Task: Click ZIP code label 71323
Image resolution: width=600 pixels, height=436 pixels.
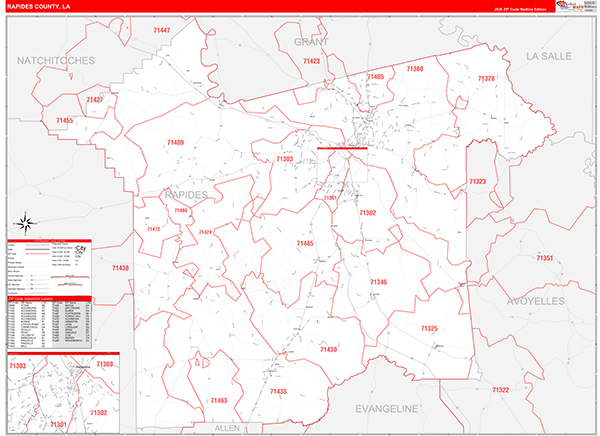Action: point(477,181)
